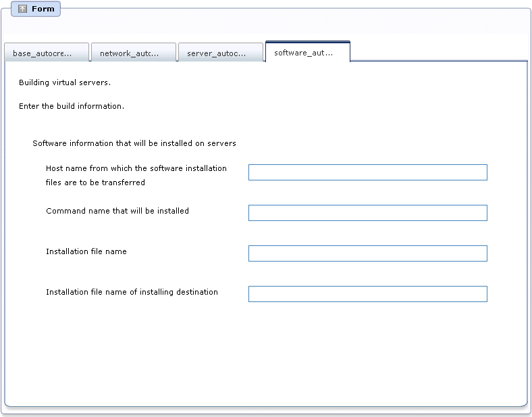Viewport: 532px width, 417px height.
Task: Collapse the Form panel arrow icon
Action: tap(22, 9)
